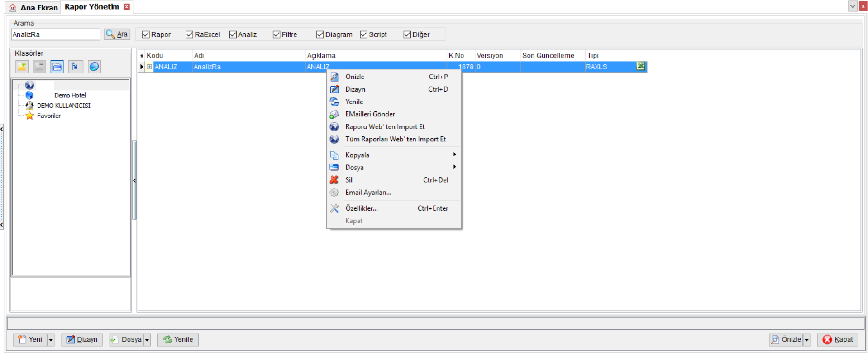Expand the Dosya dropdown arrow at bottom
This screenshot has width=868, height=353.
147,340
